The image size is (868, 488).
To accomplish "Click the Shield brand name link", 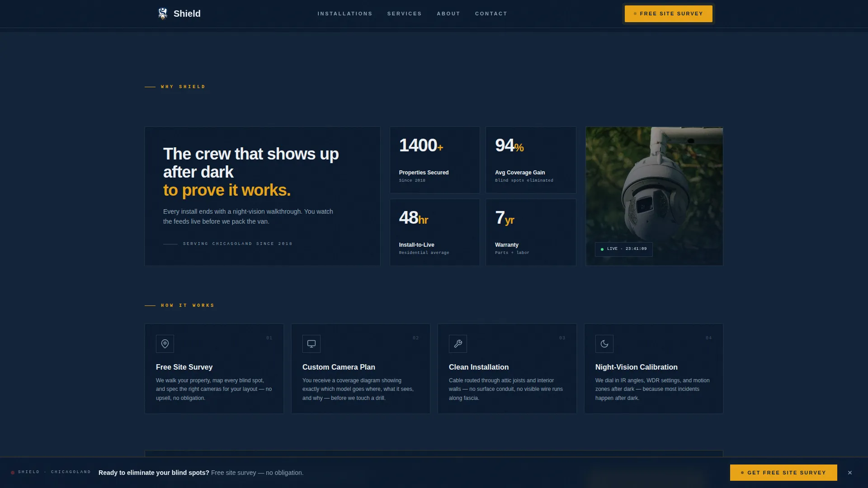I will [x=187, y=14].
